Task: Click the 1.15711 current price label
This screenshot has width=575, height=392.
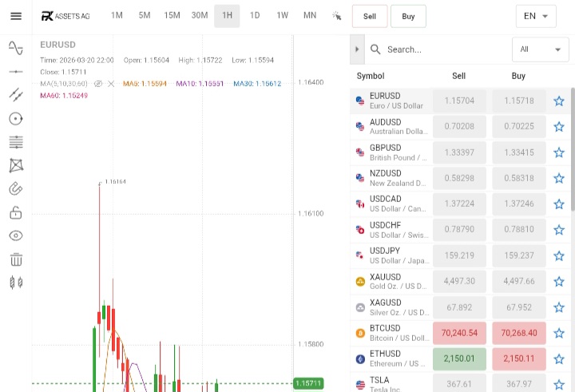Action: coord(308,383)
